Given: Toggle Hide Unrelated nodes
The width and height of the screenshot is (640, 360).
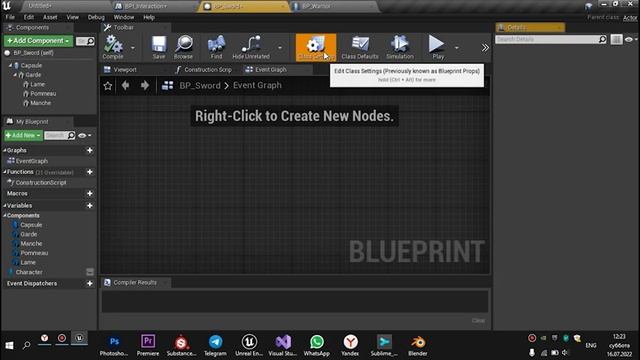Looking at the screenshot, I should [251, 47].
